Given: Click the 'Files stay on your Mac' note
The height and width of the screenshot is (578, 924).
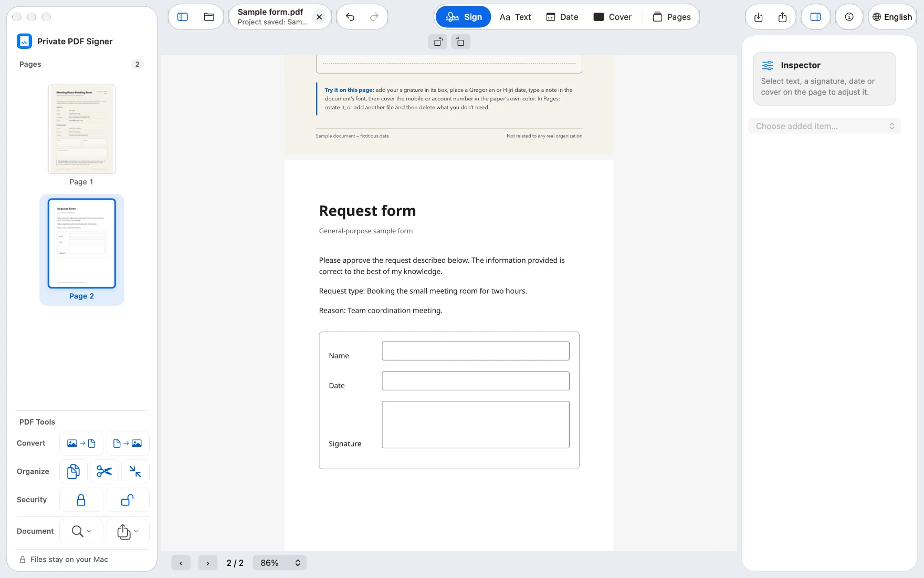Looking at the screenshot, I should coord(64,560).
